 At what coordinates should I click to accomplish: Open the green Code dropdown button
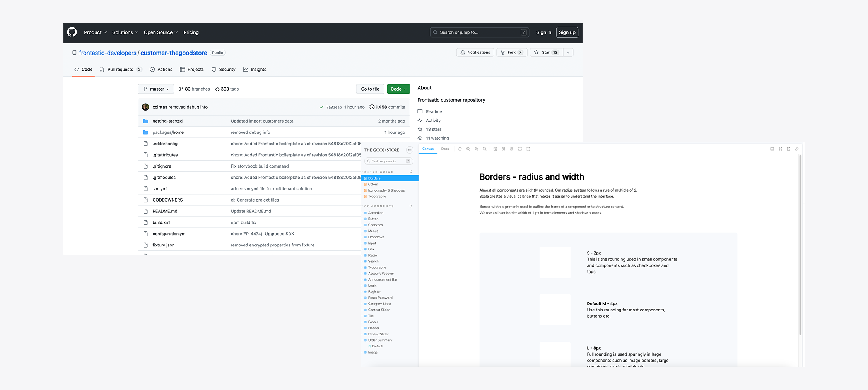[398, 89]
